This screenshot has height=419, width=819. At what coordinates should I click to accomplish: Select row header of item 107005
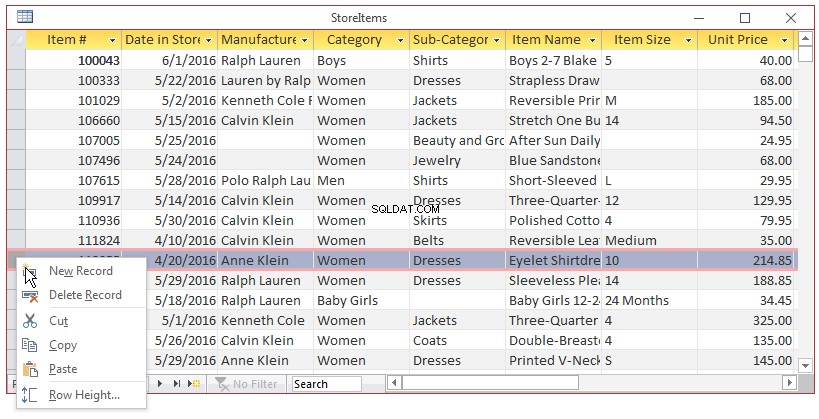click(x=16, y=141)
